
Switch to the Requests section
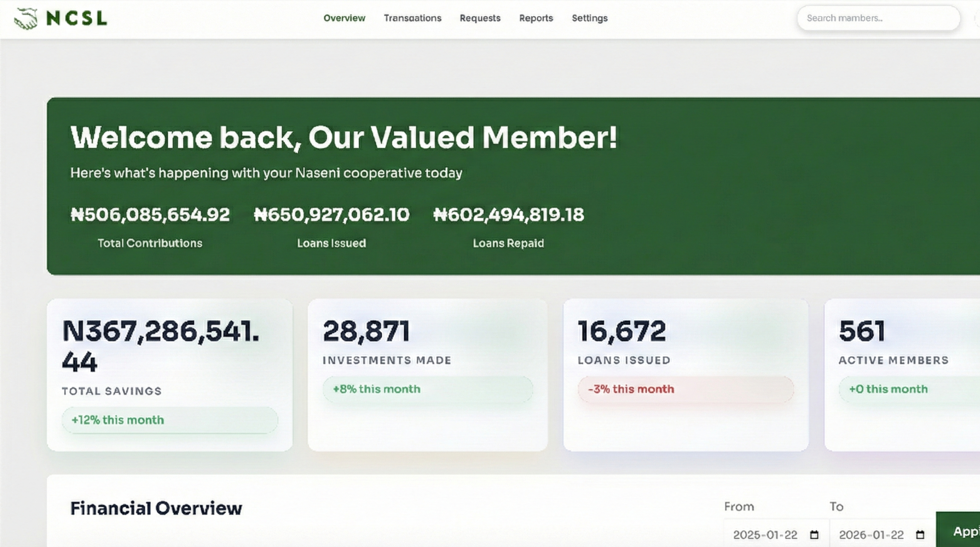click(480, 18)
